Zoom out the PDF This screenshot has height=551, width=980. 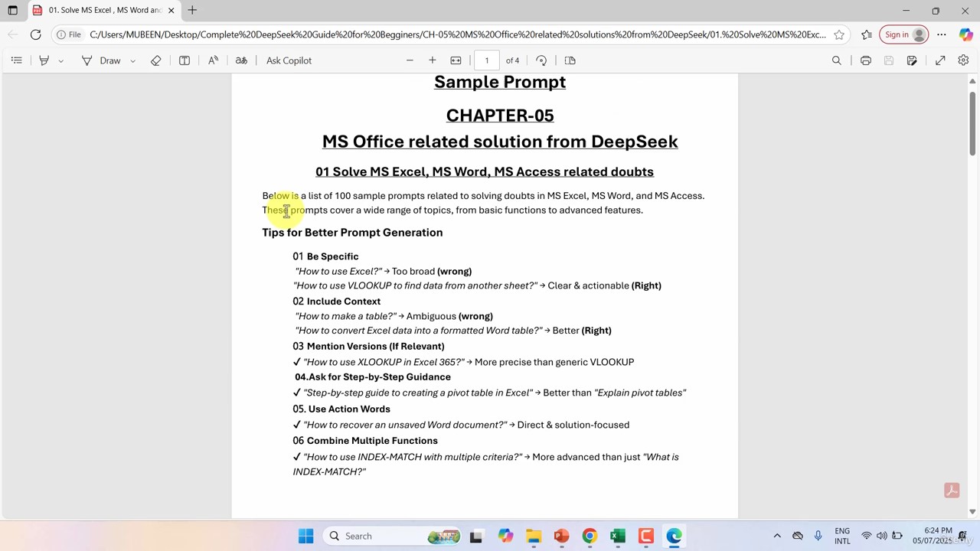[x=410, y=60]
